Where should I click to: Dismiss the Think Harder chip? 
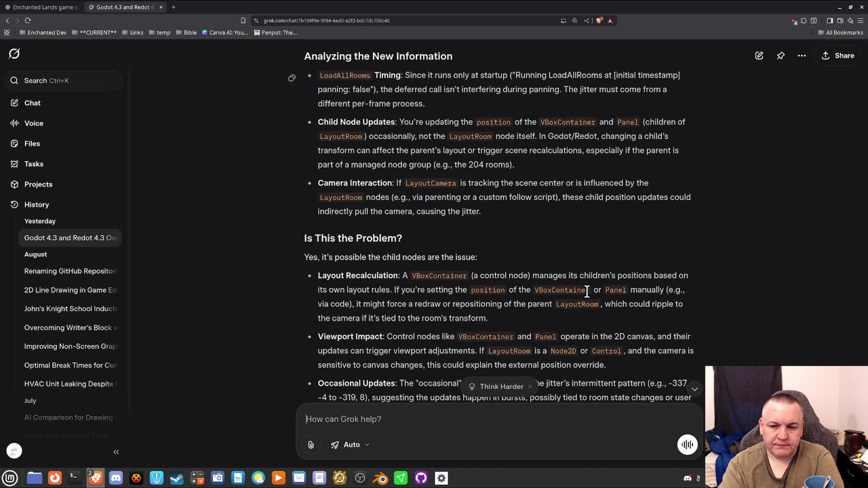coord(530,386)
